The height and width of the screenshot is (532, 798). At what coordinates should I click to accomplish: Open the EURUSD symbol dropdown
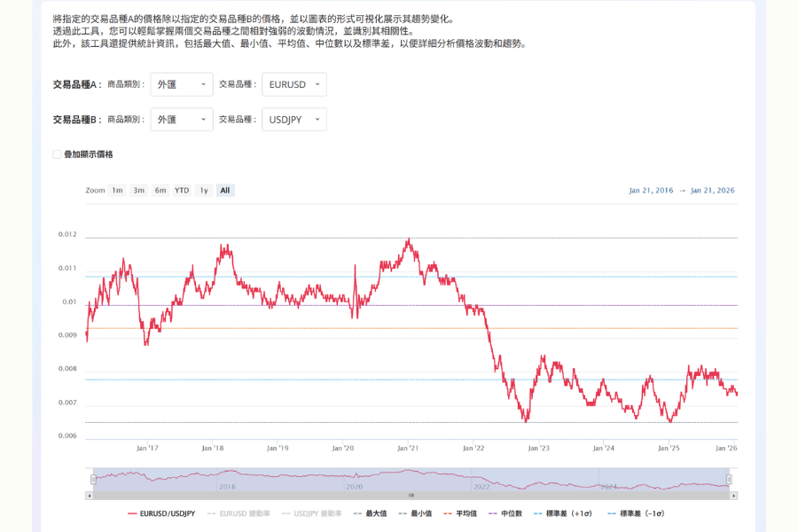pos(293,84)
